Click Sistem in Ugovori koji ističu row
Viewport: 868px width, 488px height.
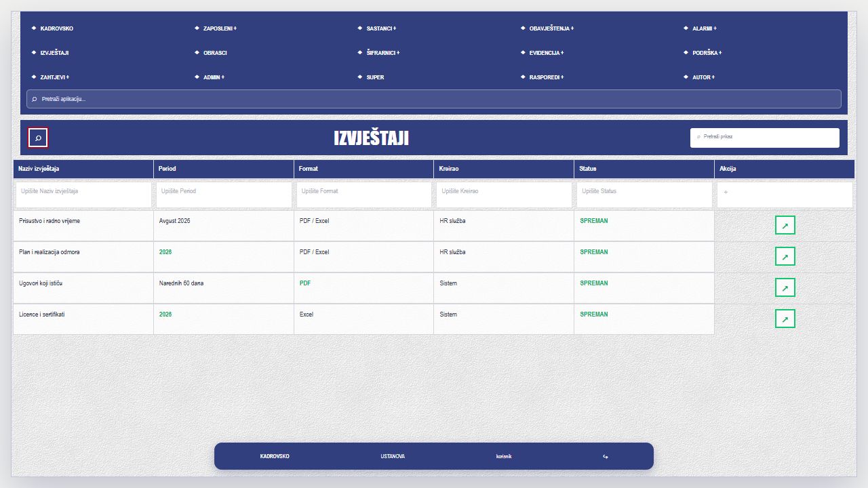(x=448, y=283)
